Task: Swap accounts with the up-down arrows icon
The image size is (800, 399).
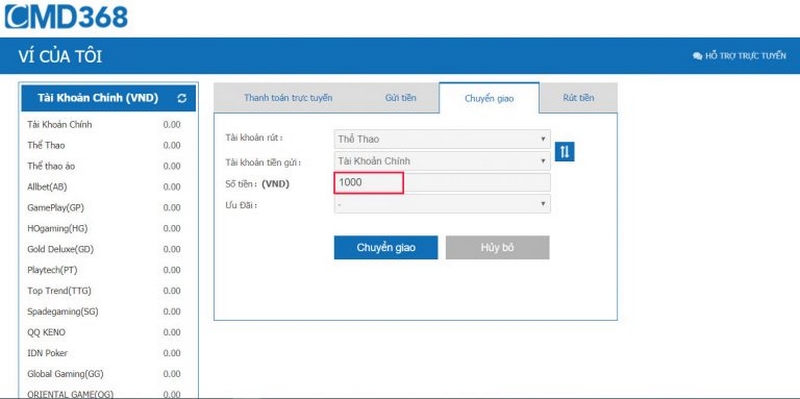Action: (x=564, y=151)
